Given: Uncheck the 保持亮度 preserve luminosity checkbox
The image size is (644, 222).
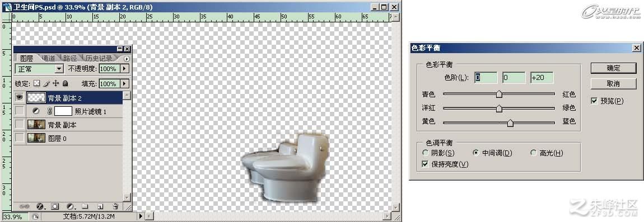Looking at the screenshot, I should click(425, 164).
